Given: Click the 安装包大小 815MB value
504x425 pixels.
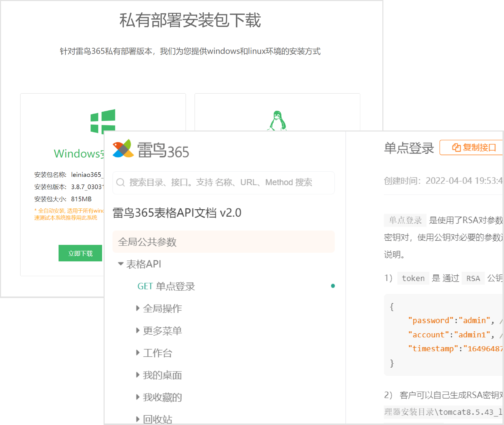Looking at the screenshot, I should (81, 199).
